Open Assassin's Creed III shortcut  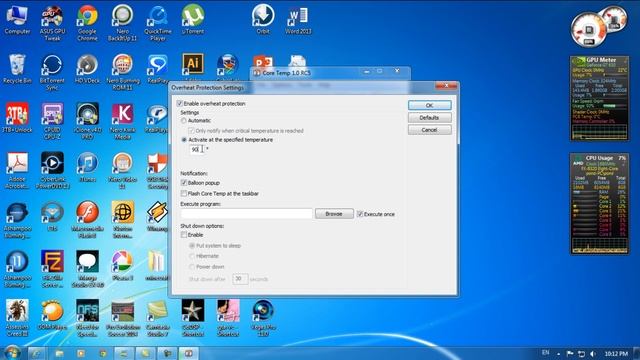point(17,318)
